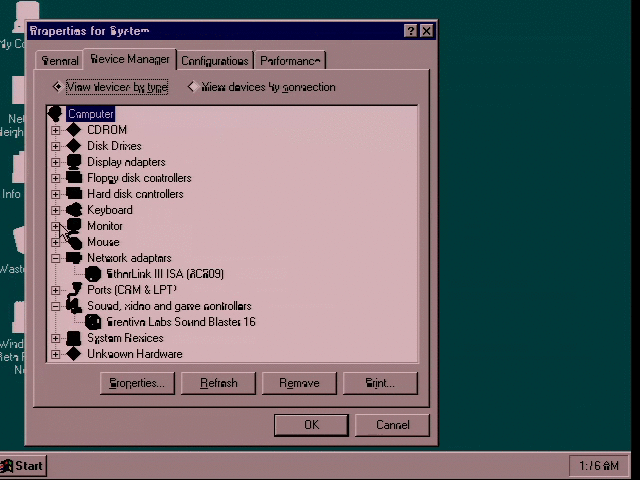Screen dimensions: 640x480
Task: Click the CDROM device icon
Action: pos(74,130)
